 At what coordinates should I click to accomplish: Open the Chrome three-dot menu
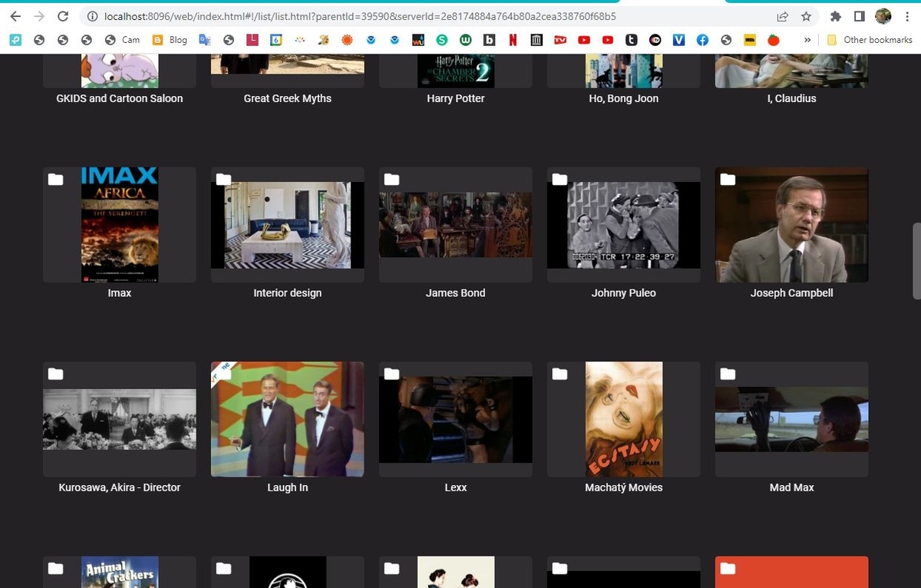click(906, 16)
